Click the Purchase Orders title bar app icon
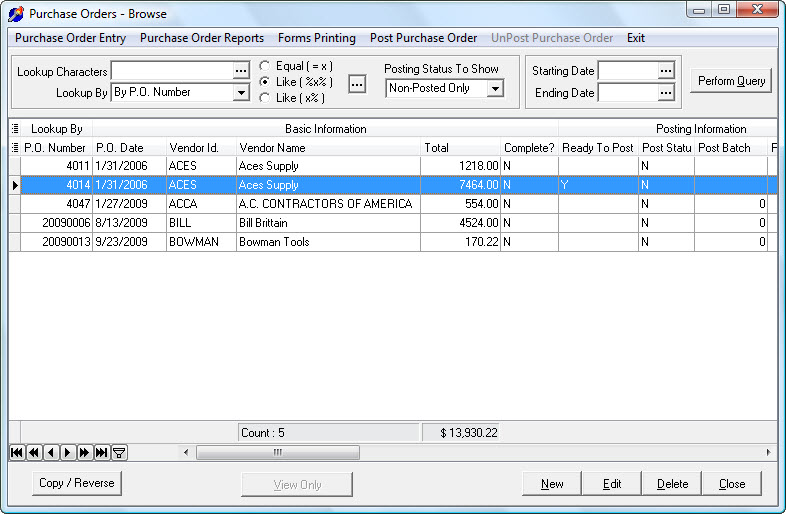 pos(16,14)
